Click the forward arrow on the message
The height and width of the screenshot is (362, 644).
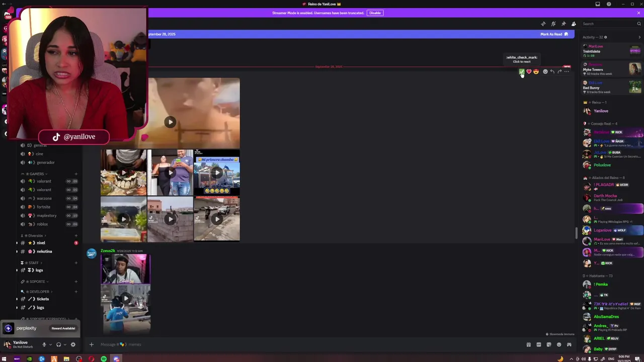click(559, 71)
